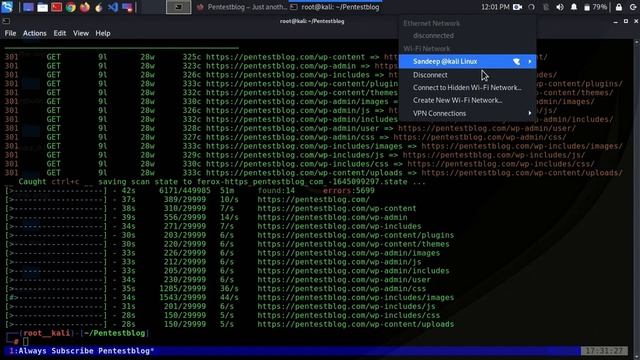Open the Edit menu in terminal
Image resolution: width=640 pixels, height=360 pixels.
[60, 33]
